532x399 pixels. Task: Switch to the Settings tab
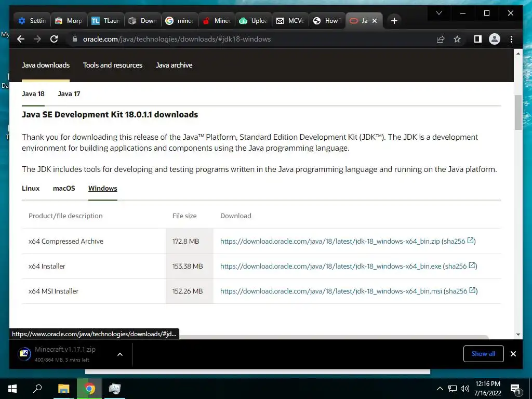coord(32,21)
